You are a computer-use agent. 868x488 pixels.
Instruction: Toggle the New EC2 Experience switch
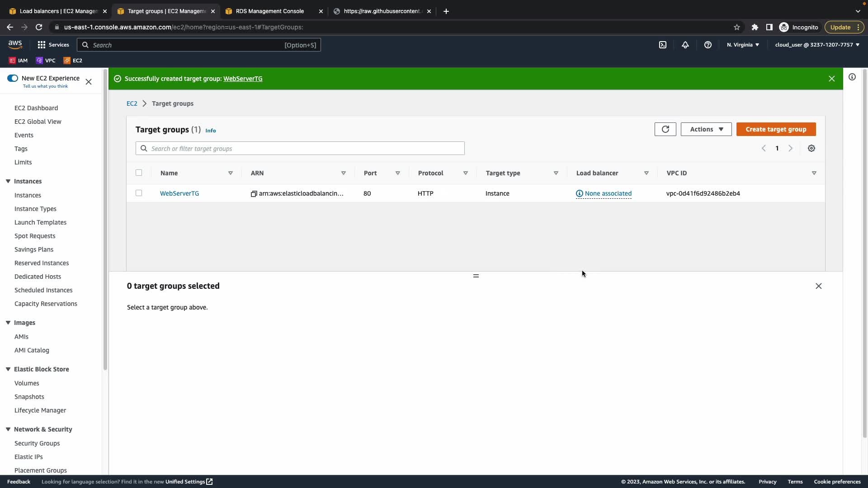coord(13,78)
